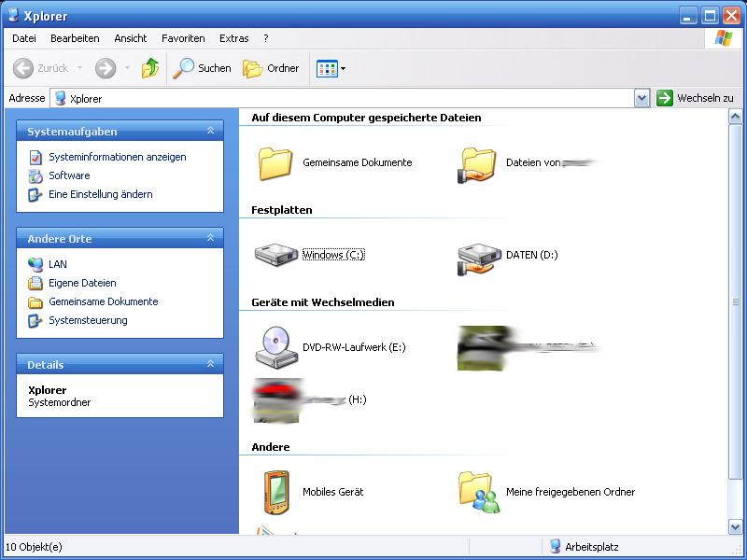
Task: Open the Extras menu
Action: (x=234, y=38)
